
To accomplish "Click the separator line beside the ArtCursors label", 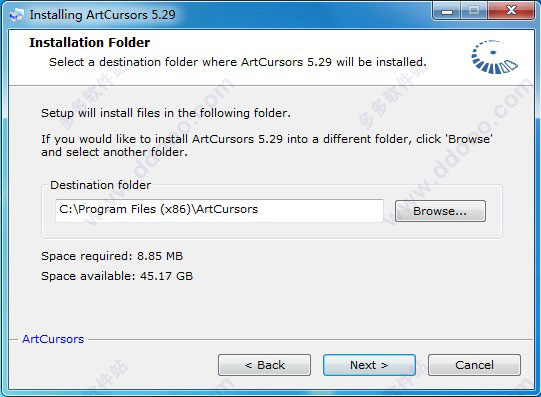I will 311,339.
